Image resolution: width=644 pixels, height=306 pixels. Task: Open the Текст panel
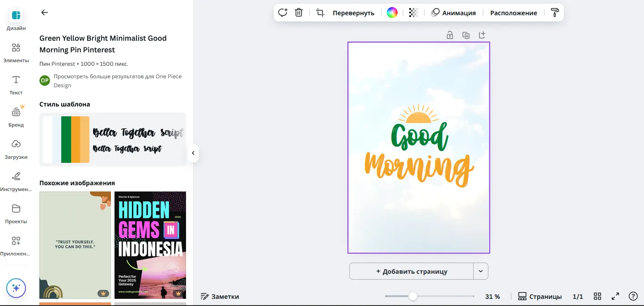click(x=16, y=84)
